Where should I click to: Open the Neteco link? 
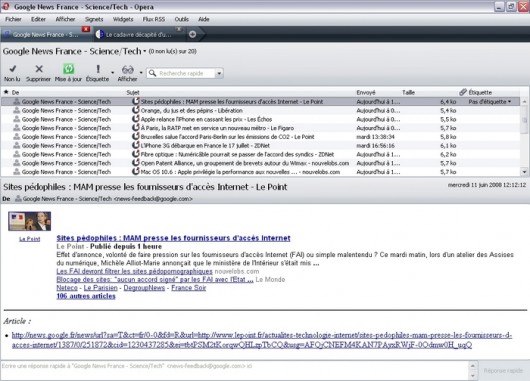click(x=67, y=288)
